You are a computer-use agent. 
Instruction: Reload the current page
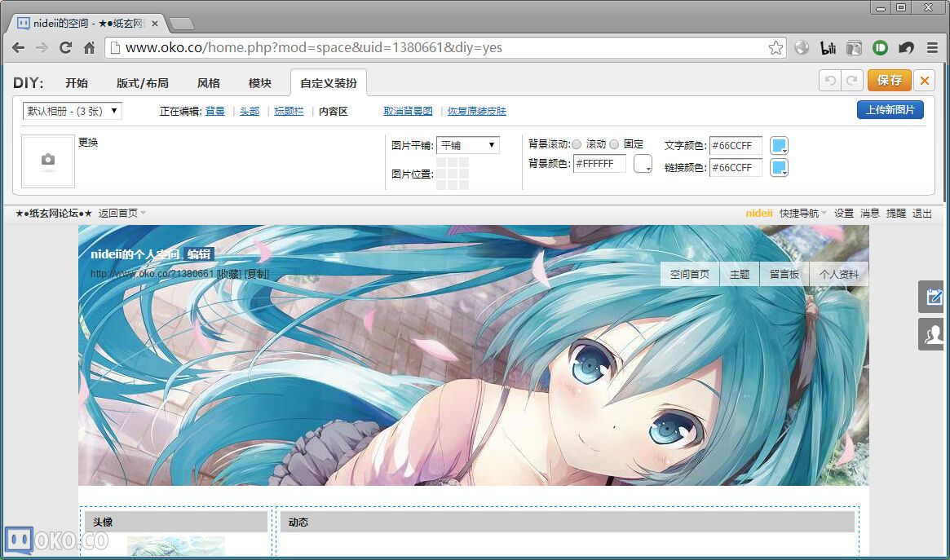65,48
